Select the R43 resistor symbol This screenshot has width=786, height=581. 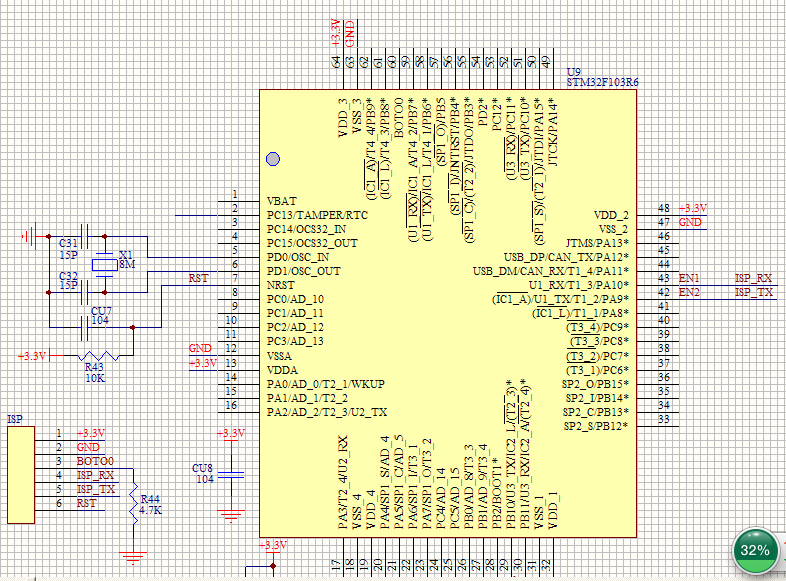tap(98, 356)
